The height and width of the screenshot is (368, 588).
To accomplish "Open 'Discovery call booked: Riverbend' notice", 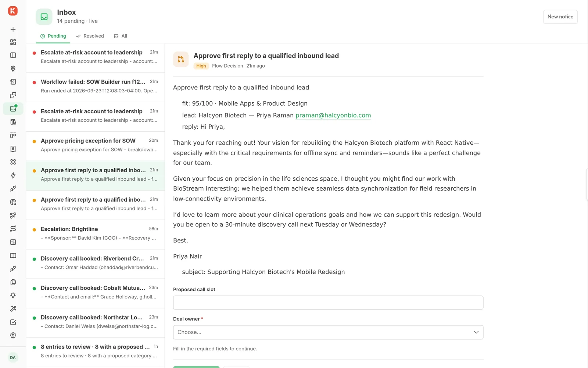I will click(96, 264).
